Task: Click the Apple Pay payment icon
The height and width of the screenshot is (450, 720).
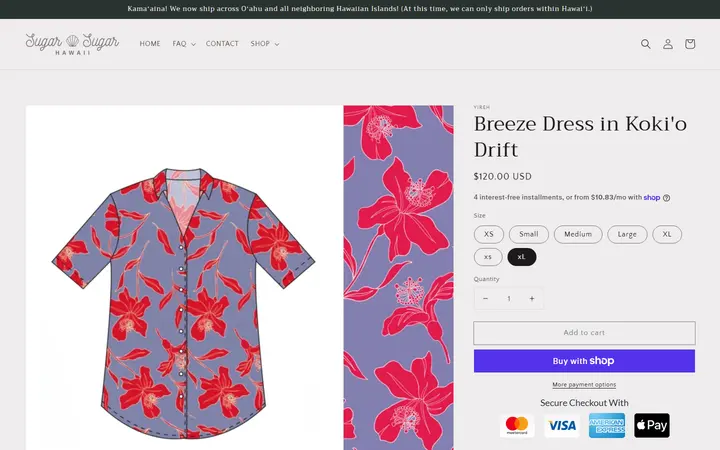Action: tap(652, 426)
